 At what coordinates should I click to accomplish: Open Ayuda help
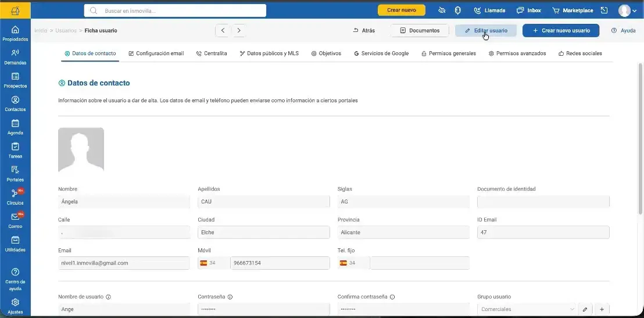click(623, 30)
